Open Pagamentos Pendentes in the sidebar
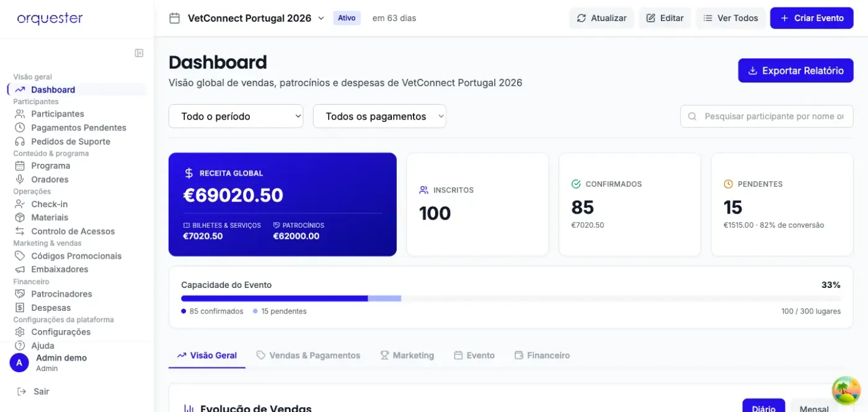 tap(77, 127)
